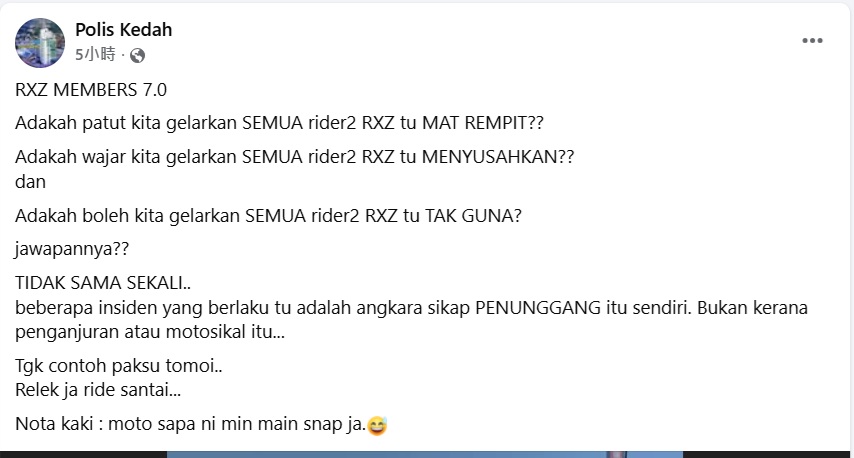The height and width of the screenshot is (458, 854).
Task: Click the 'Nota kaki' footnote line
Action: pyautogui.click(x=201, y=424)
